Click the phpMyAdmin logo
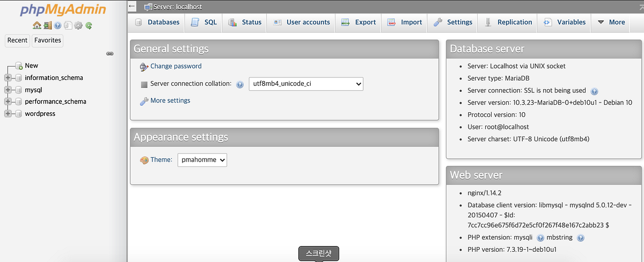The height and width of the screenshot is (262, 644). pos(63,10)
